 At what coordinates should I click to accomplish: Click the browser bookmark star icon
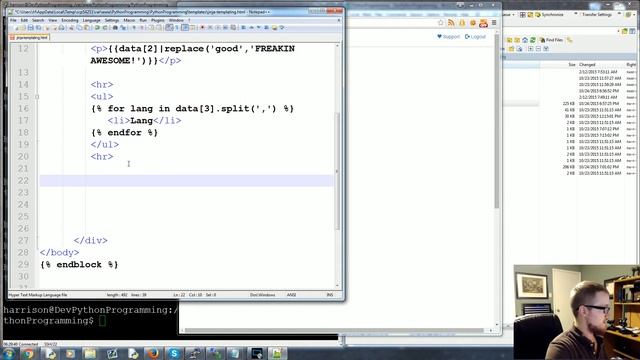[x=441, y=23]
